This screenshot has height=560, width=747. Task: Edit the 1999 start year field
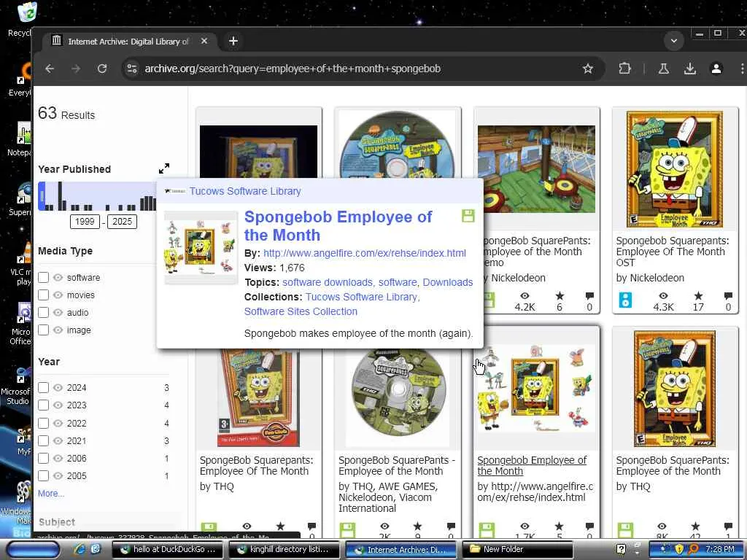click(x=85, y=222)
